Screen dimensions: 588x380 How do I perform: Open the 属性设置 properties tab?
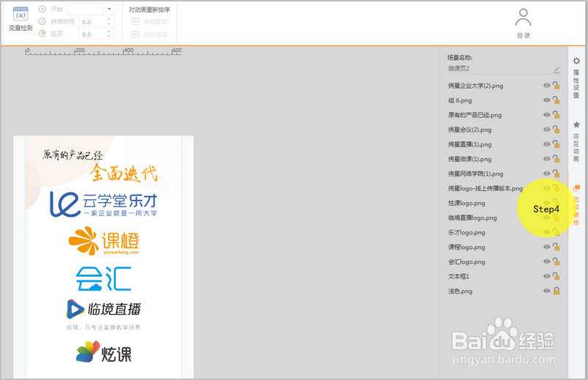point(576,78)
